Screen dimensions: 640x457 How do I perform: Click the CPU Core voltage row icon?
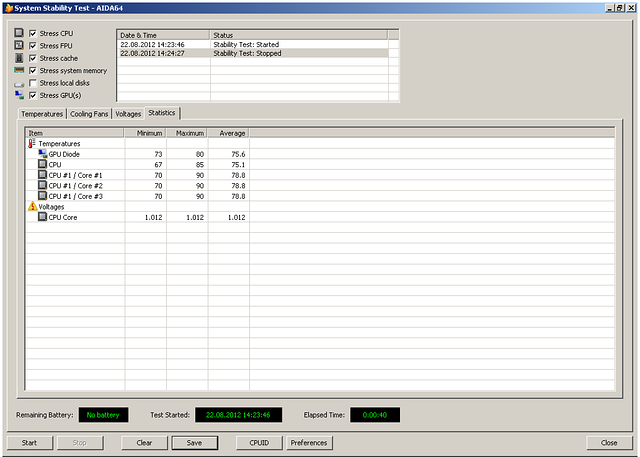pyautogui.click(x=42, y=217)
